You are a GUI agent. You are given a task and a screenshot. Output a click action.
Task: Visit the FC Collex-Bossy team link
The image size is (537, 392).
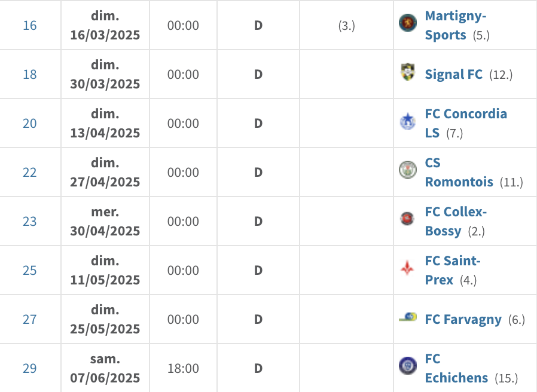click(456, 221)
